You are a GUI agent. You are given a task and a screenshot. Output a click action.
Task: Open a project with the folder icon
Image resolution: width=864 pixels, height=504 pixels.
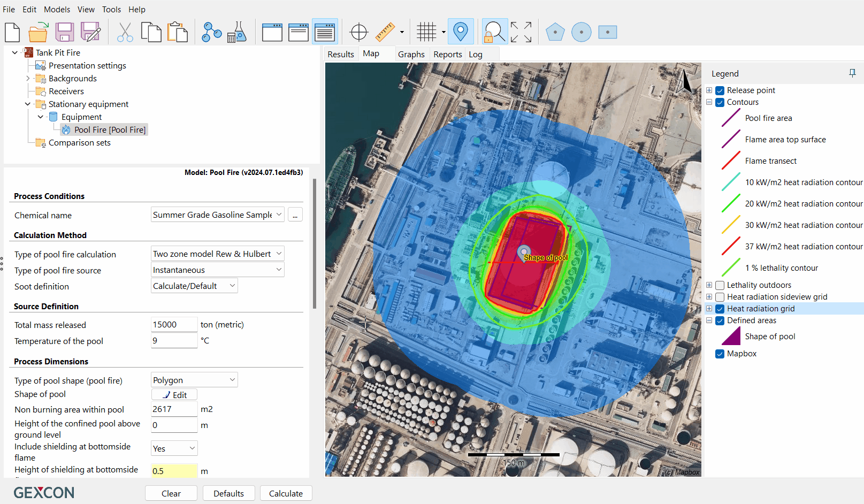pyautogui.click(x=38, y=32)
